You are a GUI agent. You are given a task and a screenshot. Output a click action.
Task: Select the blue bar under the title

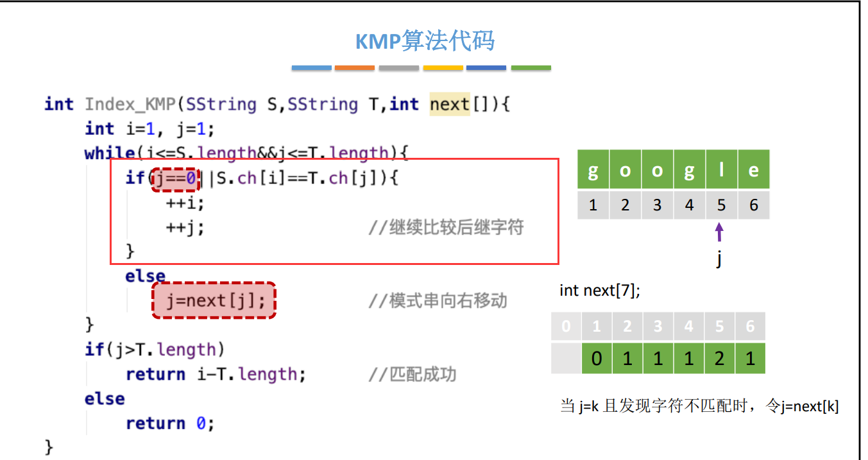[x=311, y=67]
